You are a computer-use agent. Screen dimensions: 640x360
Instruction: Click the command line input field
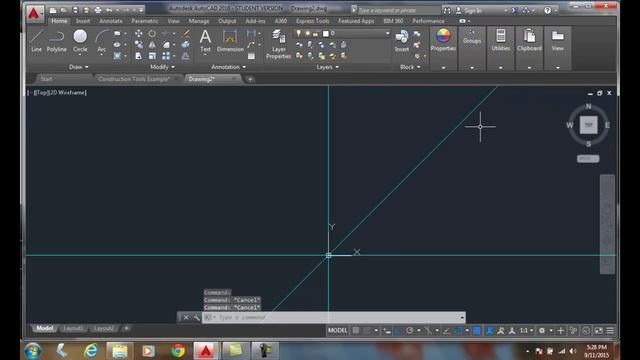(x=333, y=317)
